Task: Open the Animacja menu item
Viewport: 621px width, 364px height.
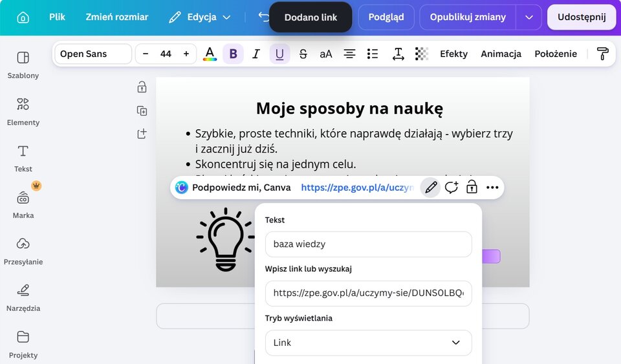Action: click(501, 54)
